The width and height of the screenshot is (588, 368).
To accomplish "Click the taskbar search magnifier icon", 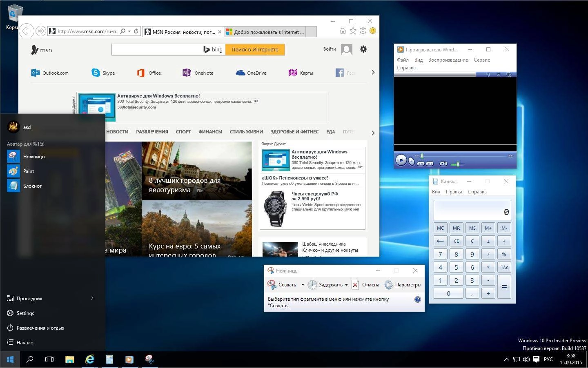I will click(30, 359).
